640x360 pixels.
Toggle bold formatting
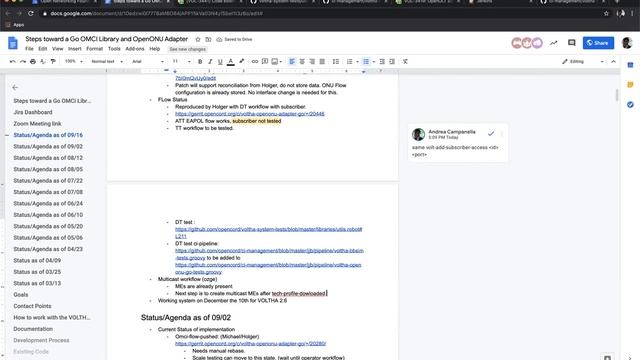pos(200,62)
